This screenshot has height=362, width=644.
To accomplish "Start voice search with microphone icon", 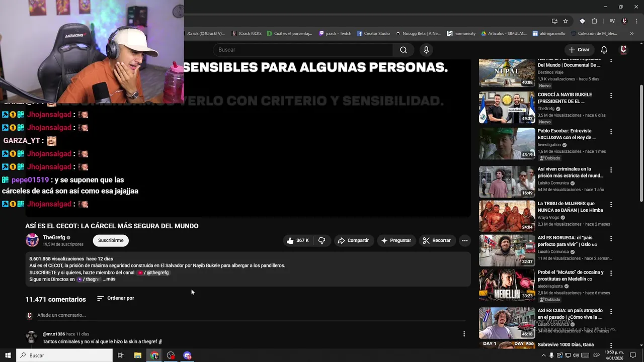I will 426,50.
